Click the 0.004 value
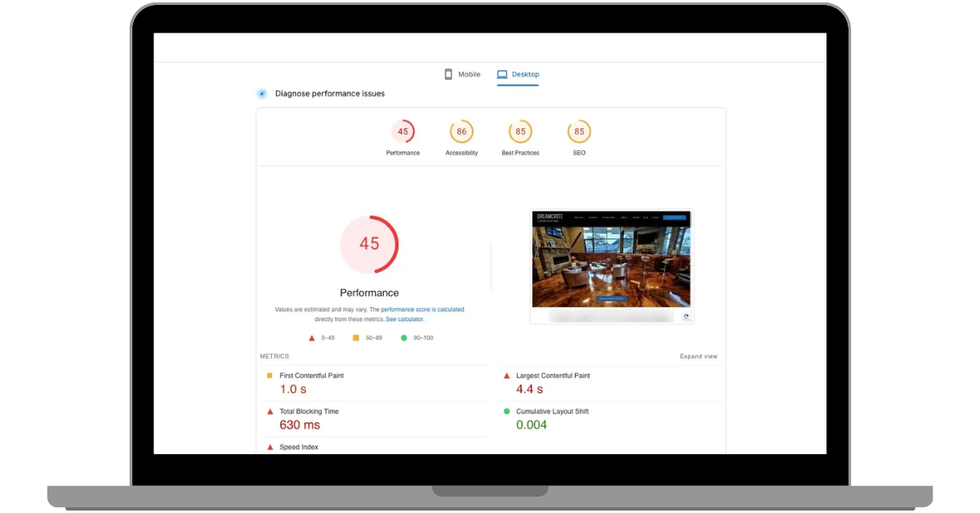The height and width of the screenshot is (513, 980). [532, 425]
